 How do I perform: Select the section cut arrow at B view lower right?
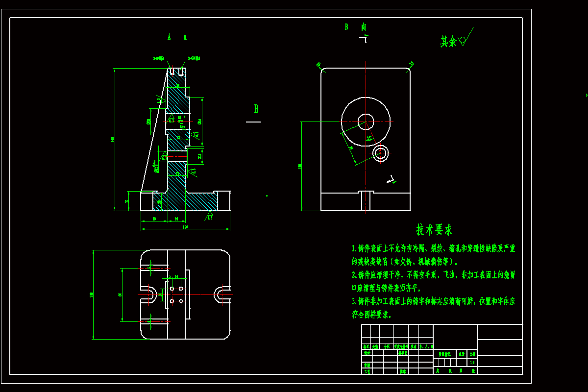tap(392, 179)
